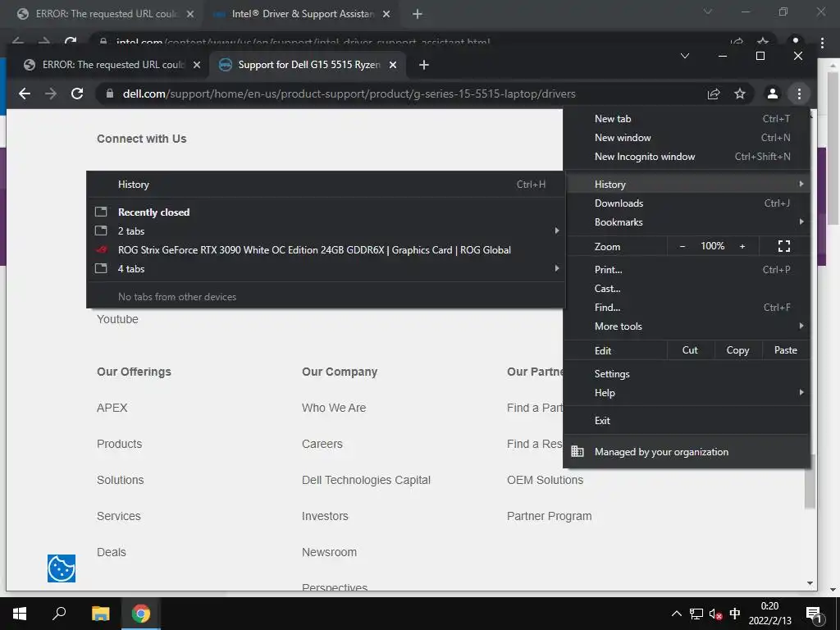
Task: Go back using the Dell window's back arrow
Action: point(24,94)
